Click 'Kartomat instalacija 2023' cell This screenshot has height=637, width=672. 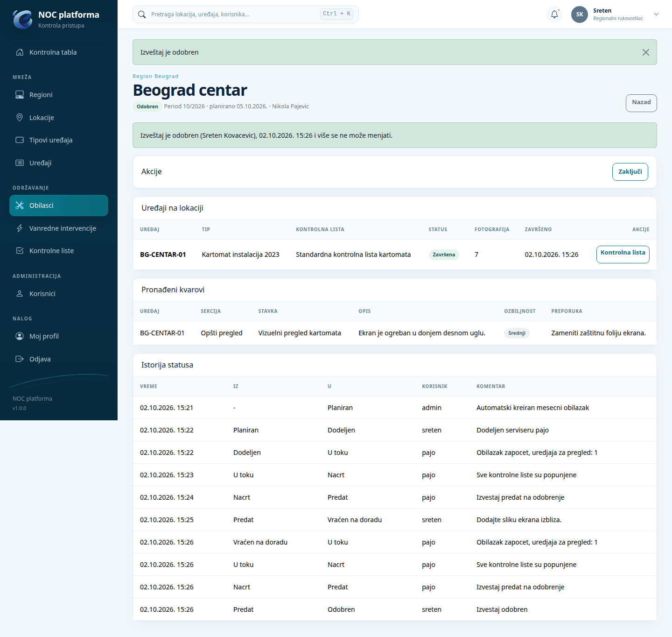240,255
